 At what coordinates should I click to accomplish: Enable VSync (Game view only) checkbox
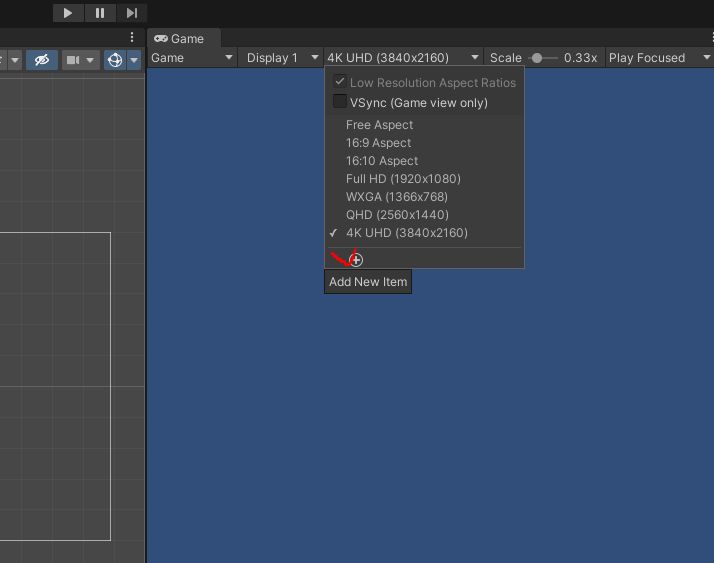click(x=340, y=102)
